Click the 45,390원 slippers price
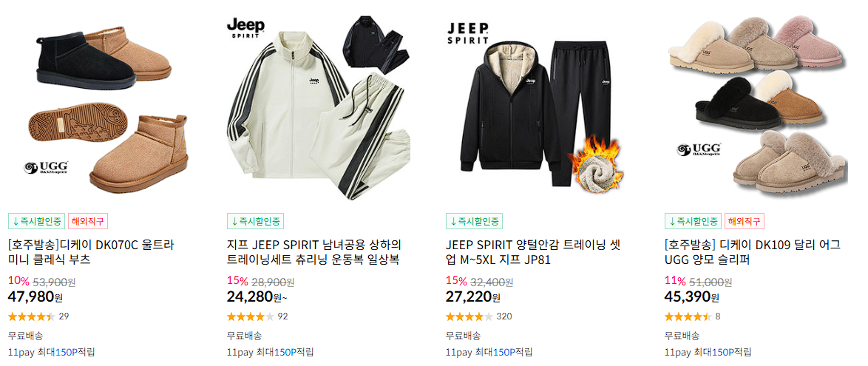Viewport: 868px width, 366px height. (x=692, y=296)
